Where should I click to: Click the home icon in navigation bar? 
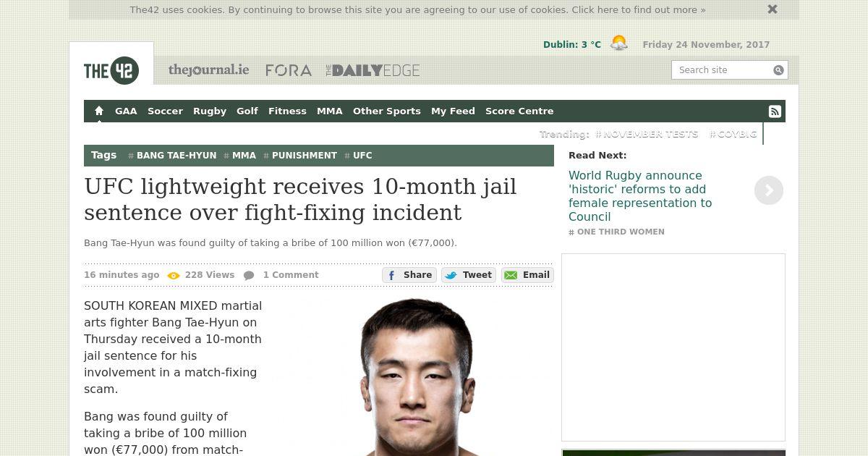coord(99,111)
